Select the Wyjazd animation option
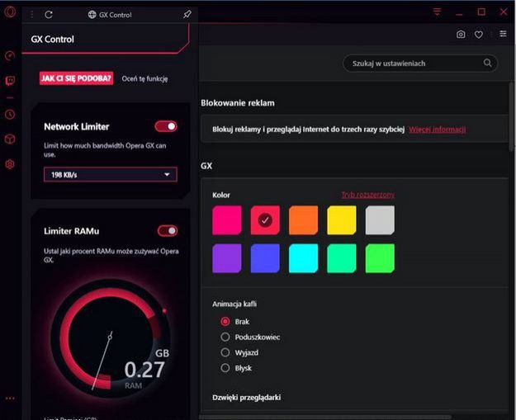This screenshot has height=420, width=516. point(225,352)
